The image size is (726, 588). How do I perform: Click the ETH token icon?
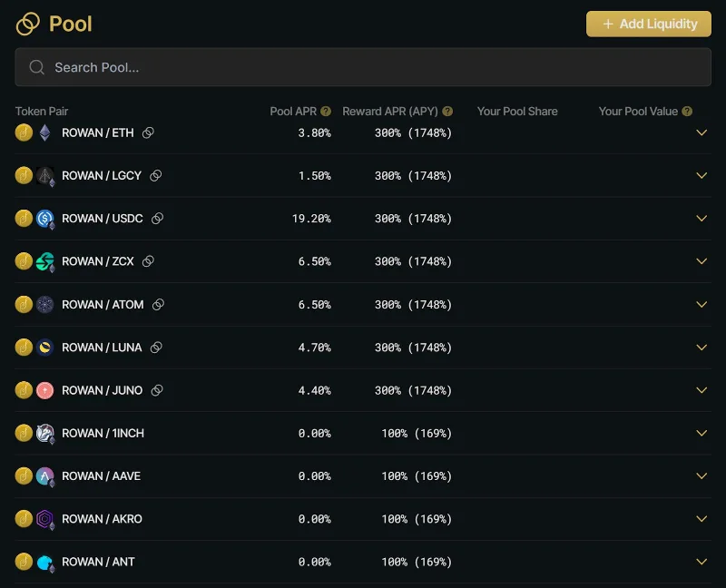pyautogui.click(x=44, y=132)
